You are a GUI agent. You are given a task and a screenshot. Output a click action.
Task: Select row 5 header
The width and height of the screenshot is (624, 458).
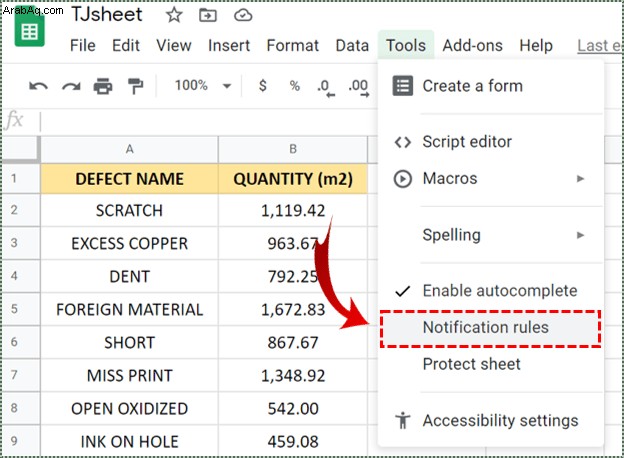[20, 309]
